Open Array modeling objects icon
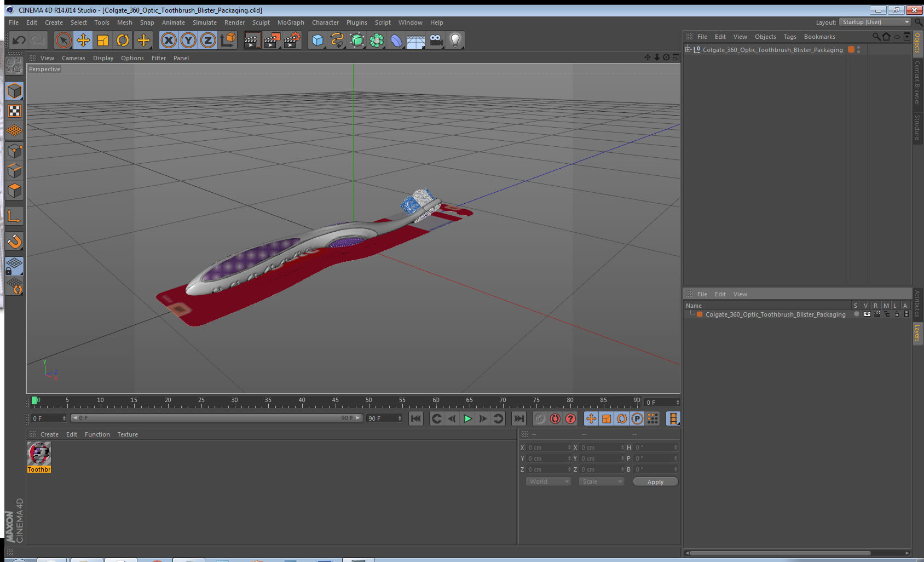 point(377,40)
